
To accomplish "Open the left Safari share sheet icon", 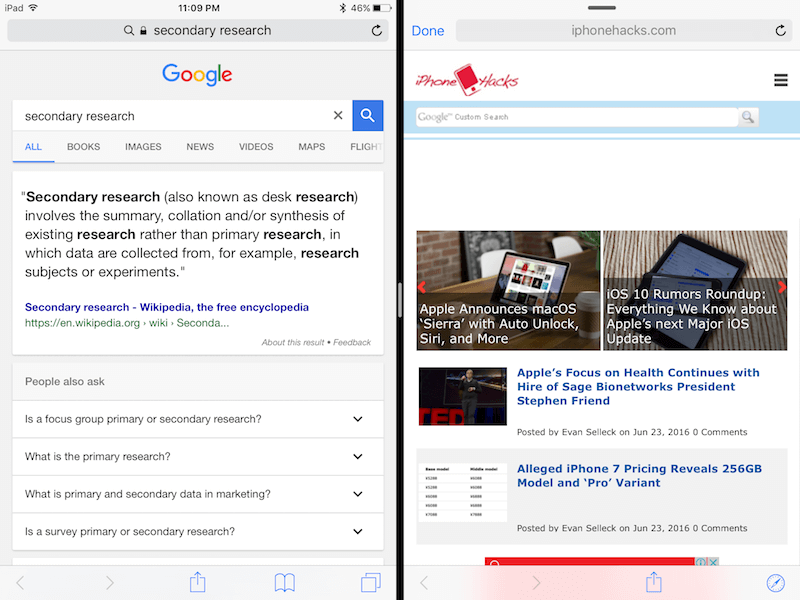I will (x=198, y=582).
